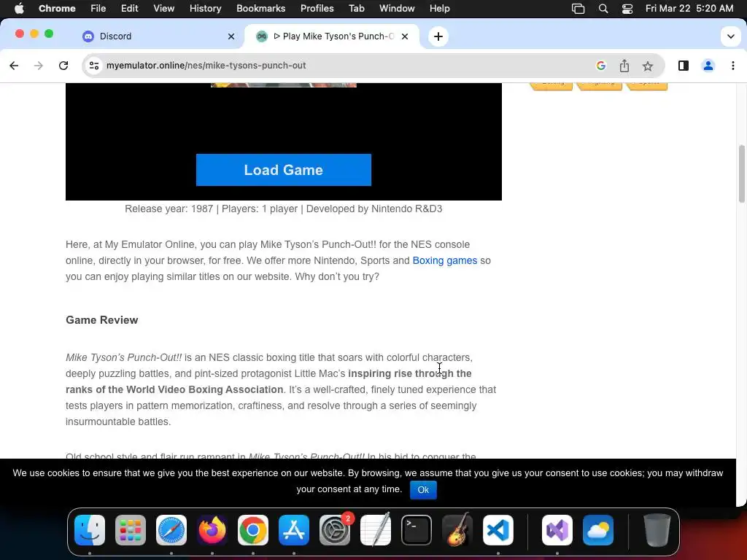
Task: Close the Discord tab
Action: pyautogui.click(x=231, y=36)
